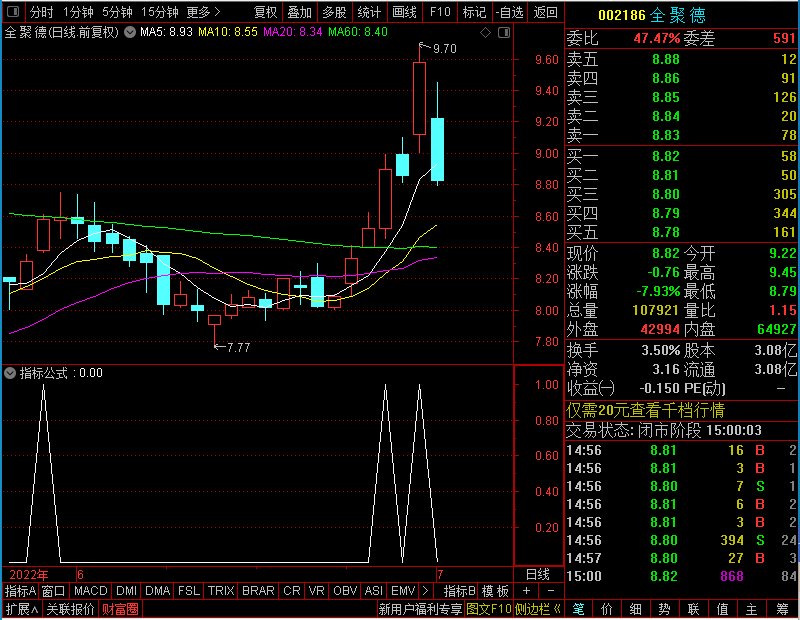Switch indicator to BRAR
Image resolution: width=800 pixels, height=620 pixels.
pos(258,591)
